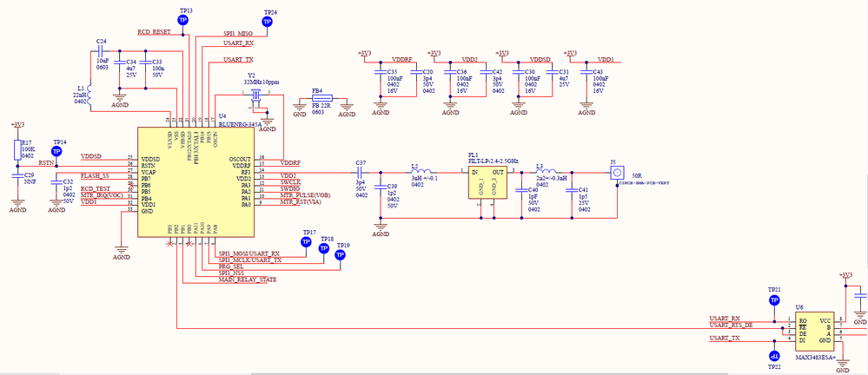Select capacitor C40 1pF symbol

521,190
